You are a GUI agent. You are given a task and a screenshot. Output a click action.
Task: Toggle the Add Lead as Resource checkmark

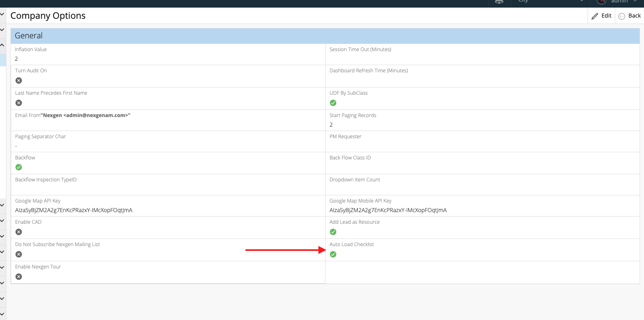pos(333,232)
